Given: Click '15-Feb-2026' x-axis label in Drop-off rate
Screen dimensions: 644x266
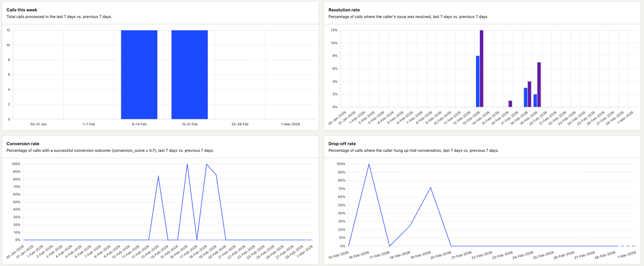Looking at the screenshot, I should [x=339, y=255].
